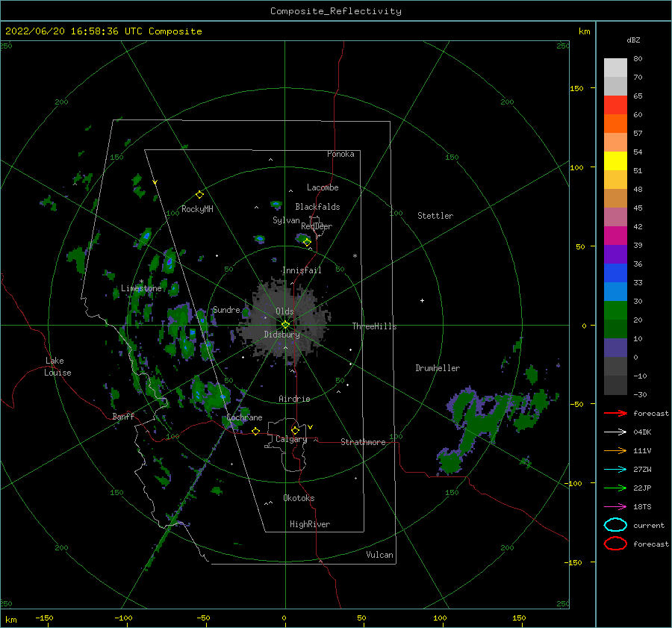Select the cyan 27ZW arrow legend icon
The image size is (672, 628).
tap(615, 470)
